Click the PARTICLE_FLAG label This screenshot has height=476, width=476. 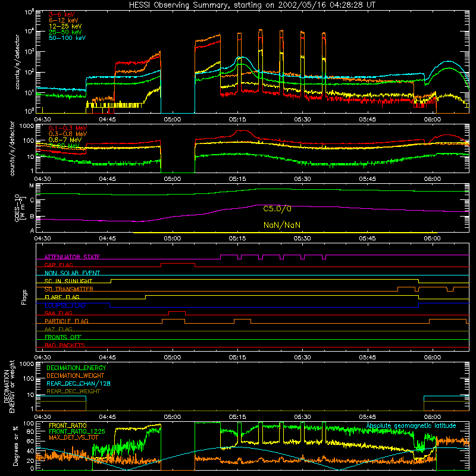(x=67, y=321)
